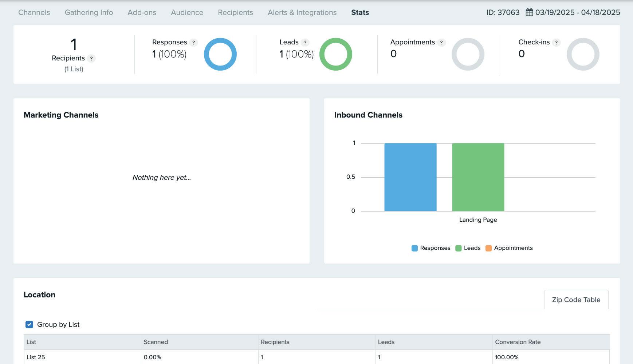This screenshot has width=633, height=364.
Task: Sort table by Conversion Rate column
Action: click(x=518, y=342)
